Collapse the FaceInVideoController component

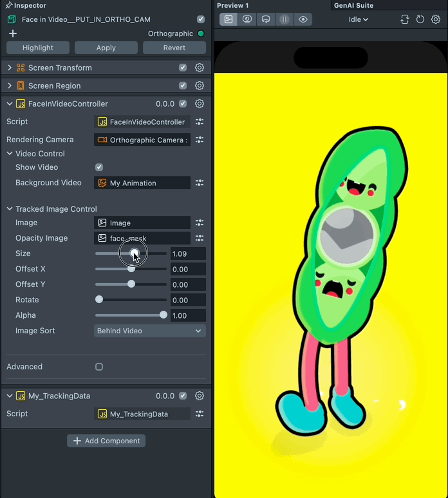click(x=10, y=104)
